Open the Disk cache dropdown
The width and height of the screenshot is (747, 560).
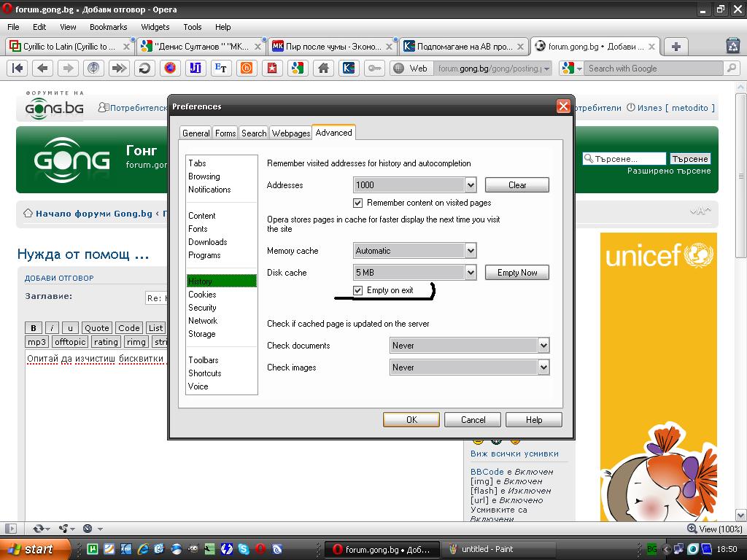pyautogui.click(x=471, y=273)
